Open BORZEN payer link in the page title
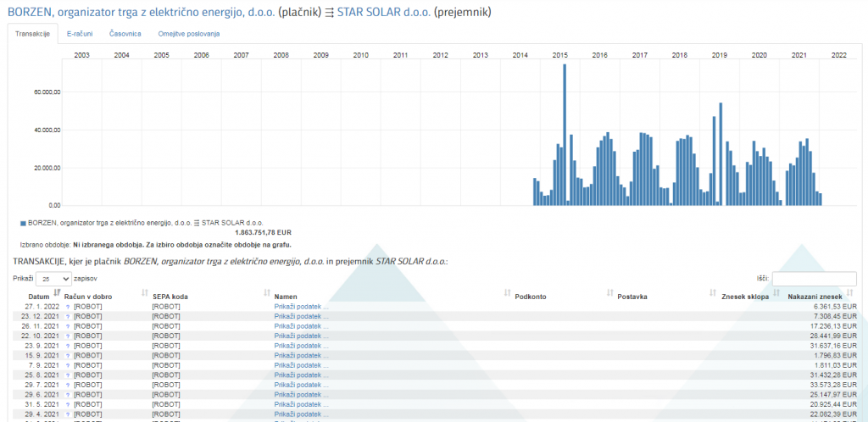The image size is (868, 422). click(142, 13)
